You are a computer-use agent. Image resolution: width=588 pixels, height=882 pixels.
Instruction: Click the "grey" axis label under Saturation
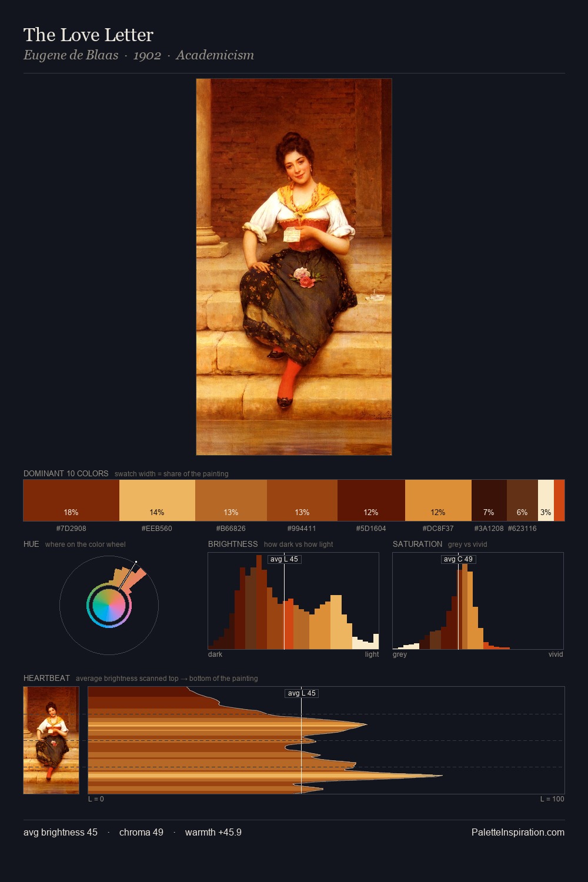pos(400,654)
